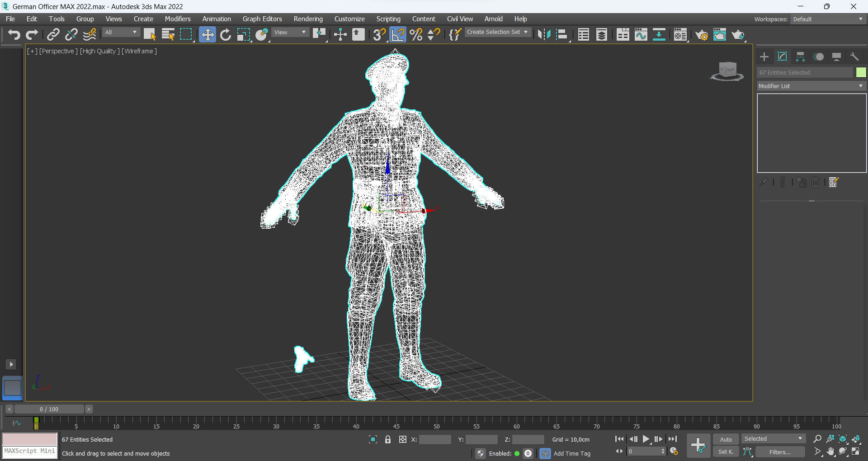Image resolution: width=868 pixels, height=461 pixels.
Task: Click the Undo arrow icon
Action: pos(14,35)
